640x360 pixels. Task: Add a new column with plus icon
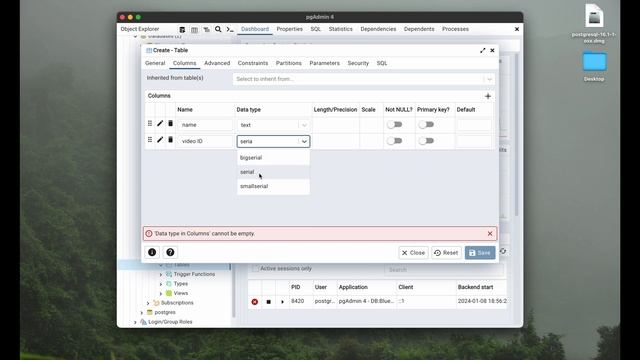click(488, 96)
